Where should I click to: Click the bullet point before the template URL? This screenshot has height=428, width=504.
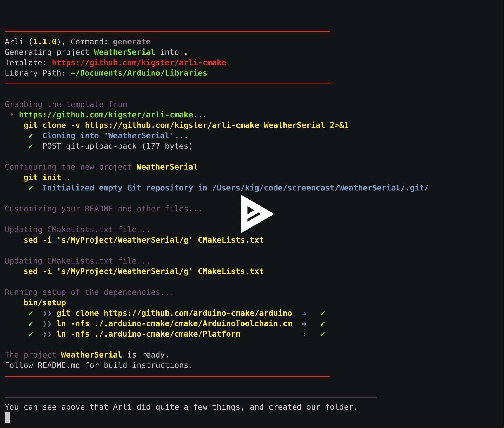click(x=12, y=115)
